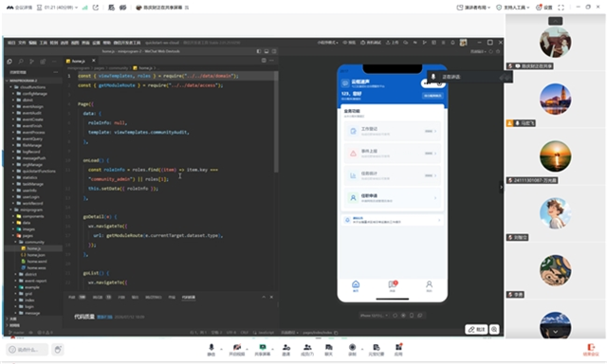
Task: Click the user avatar in the DevTools toolbar
Action: (x=463, y=43)
